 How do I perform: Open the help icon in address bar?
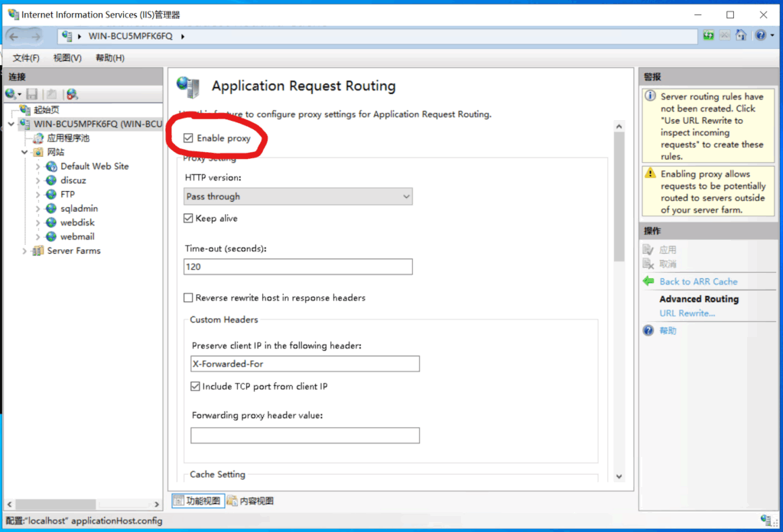click(760, 35)
